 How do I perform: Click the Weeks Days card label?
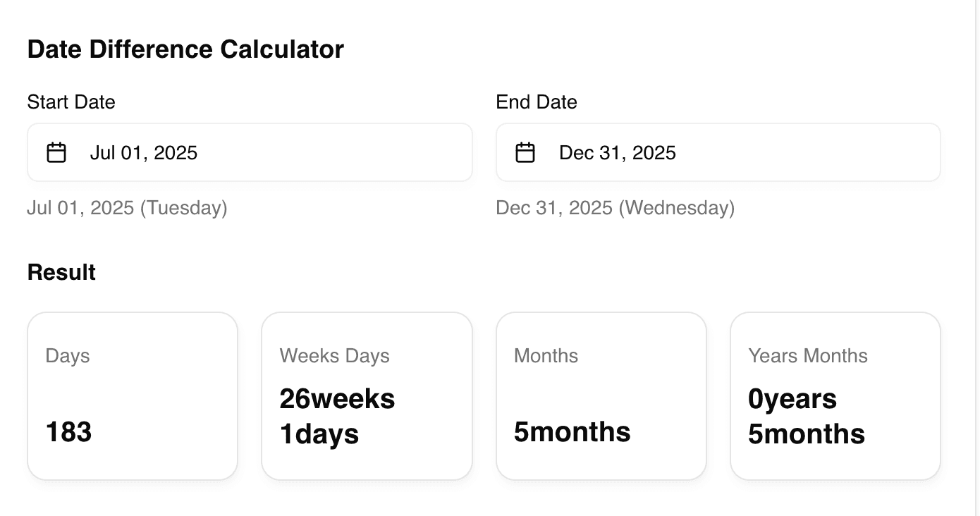pos(334,356)
